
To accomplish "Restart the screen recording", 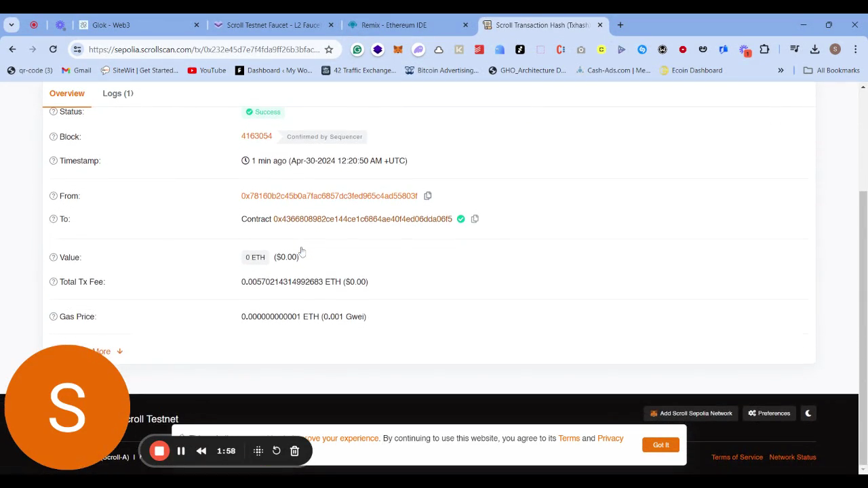I will 276,451.
